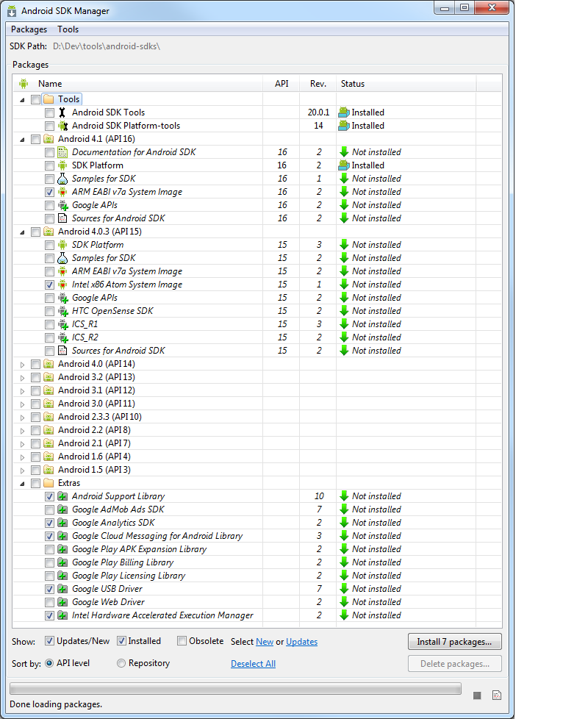Uncheck the Google Analytics SDK checkbox
Screen dimensions: 588x719
49,523
